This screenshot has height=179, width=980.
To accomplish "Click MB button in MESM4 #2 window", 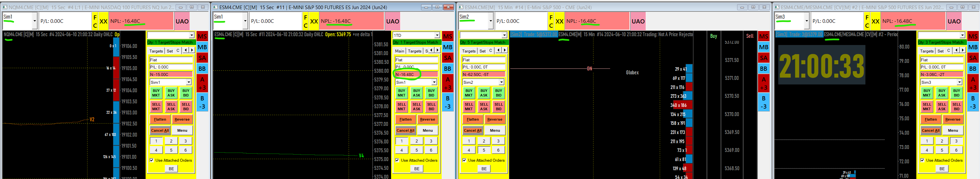I will [973, 47].
